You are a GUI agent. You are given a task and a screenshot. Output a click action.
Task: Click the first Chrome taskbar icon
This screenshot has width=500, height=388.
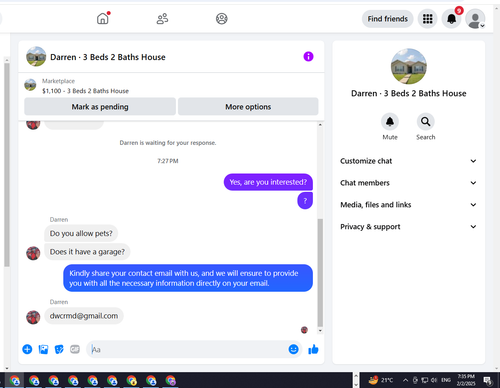click(15, 380)
